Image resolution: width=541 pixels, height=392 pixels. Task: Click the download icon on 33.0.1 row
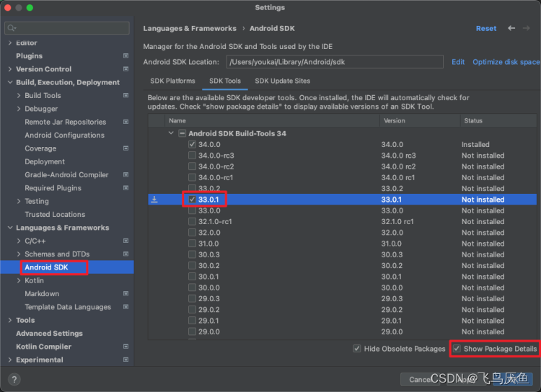point(154,200)
